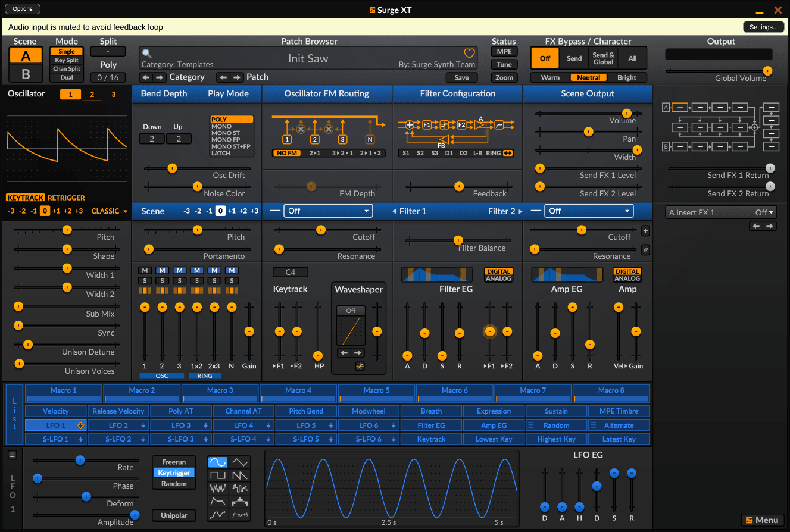This screenshot has width=790, height=532.
Task: Mute oscillator 1 in the mixer
Action: click(x=145, y=271)
